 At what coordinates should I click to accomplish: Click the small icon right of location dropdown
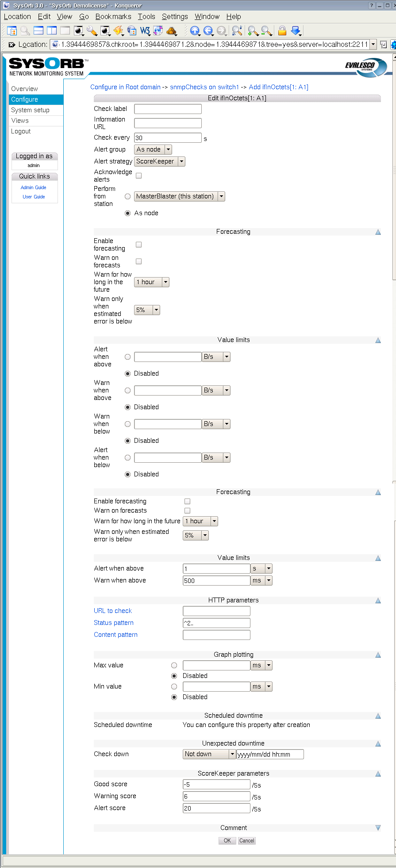click(x=383, y=45)
